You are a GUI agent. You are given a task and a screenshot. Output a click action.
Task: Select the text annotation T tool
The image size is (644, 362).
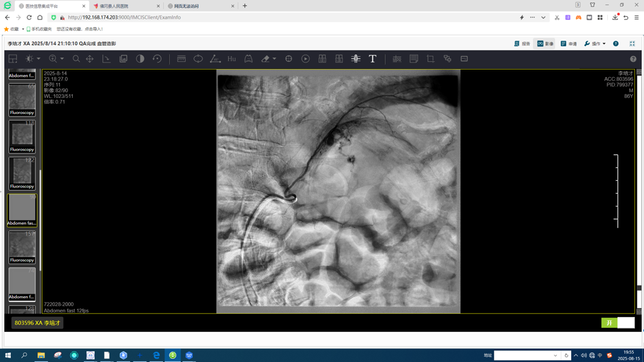[373, 59]
